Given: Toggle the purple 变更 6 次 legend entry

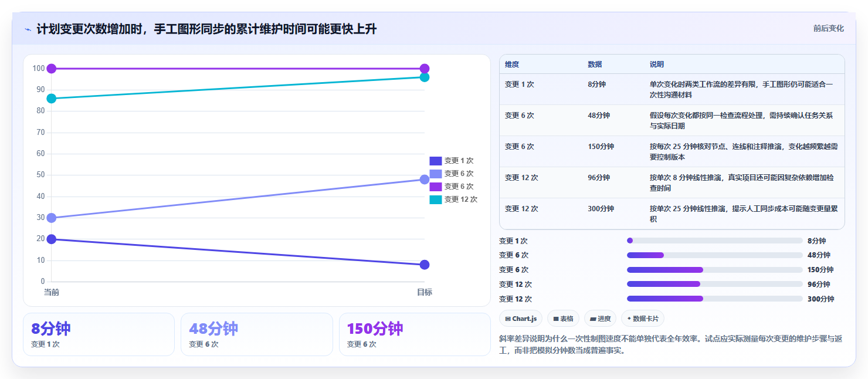Looking at the screenshot, I should tap(452, 187).
